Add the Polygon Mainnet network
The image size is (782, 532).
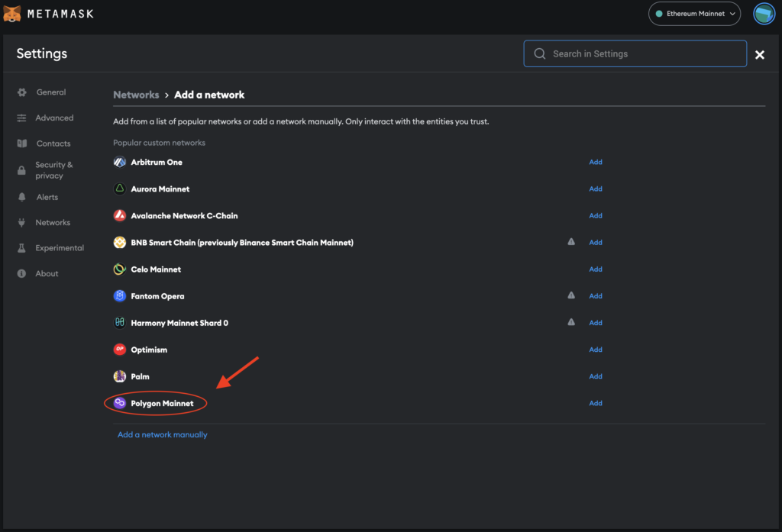[x=596, y=403]
